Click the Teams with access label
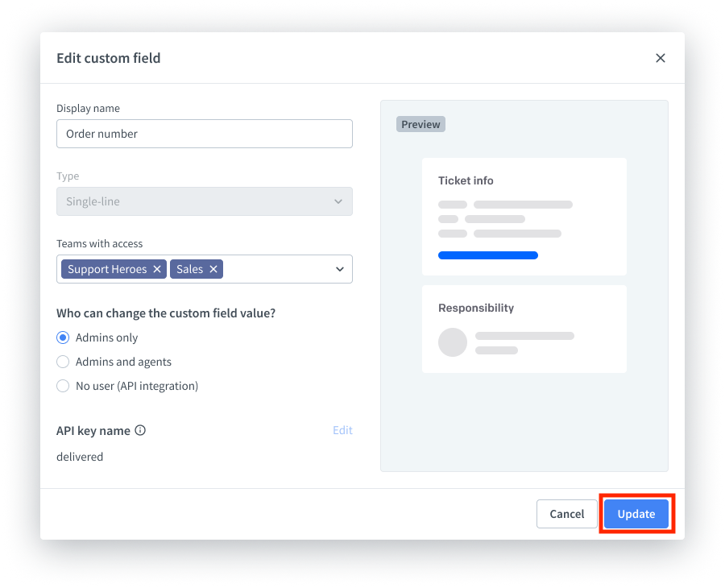 pos(99,243)
